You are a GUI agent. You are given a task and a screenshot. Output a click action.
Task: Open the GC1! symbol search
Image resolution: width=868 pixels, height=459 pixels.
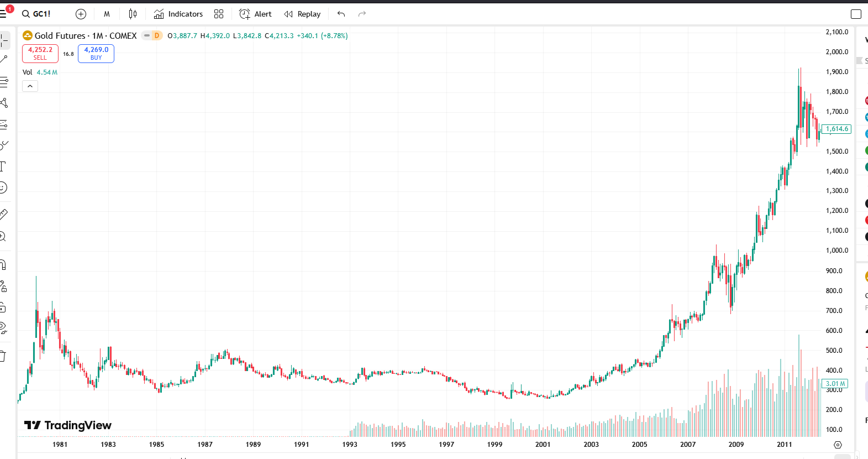(x=36, y=14)
